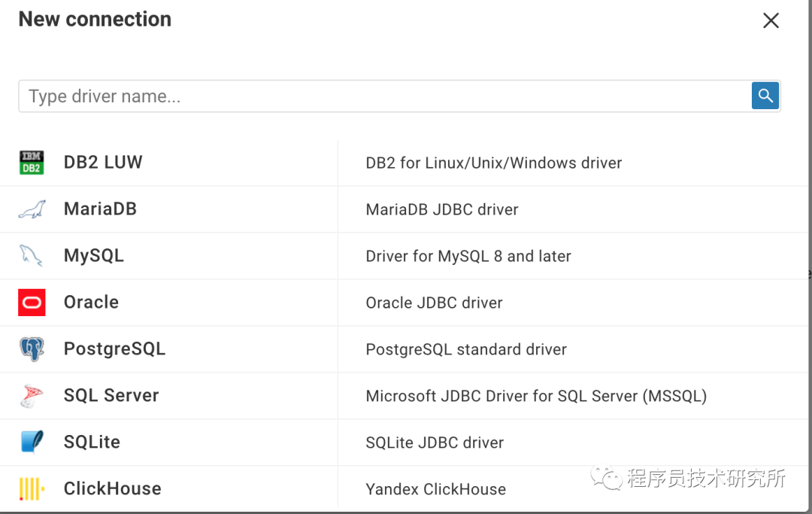Choose the SQLite JDBC driver entry
This screenshot has height=514, width=812.
click(x=435, y=443)
